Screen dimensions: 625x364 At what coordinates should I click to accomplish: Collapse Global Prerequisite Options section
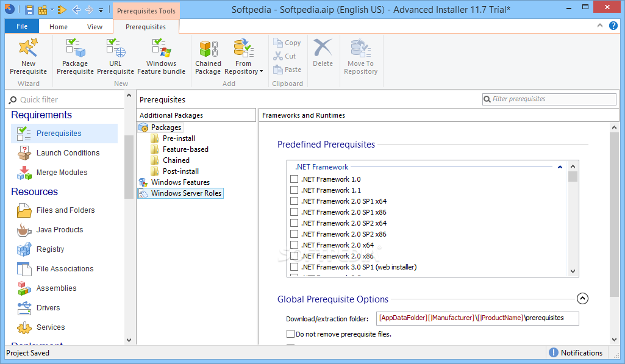582,298
